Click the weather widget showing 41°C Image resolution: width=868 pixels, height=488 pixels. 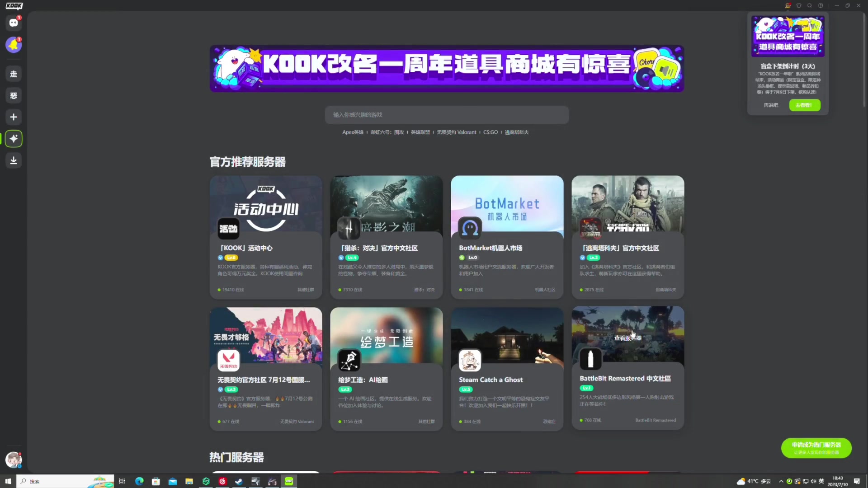[754, 481]
